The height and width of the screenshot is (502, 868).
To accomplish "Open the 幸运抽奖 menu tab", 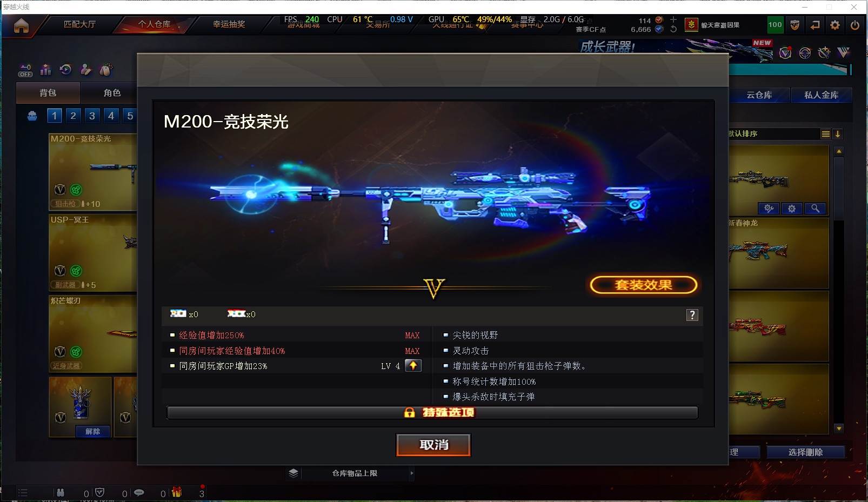I will click(229, 24).
